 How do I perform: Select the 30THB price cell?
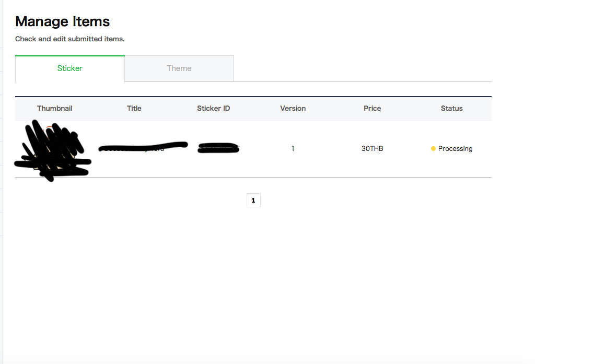pos(372,148)
